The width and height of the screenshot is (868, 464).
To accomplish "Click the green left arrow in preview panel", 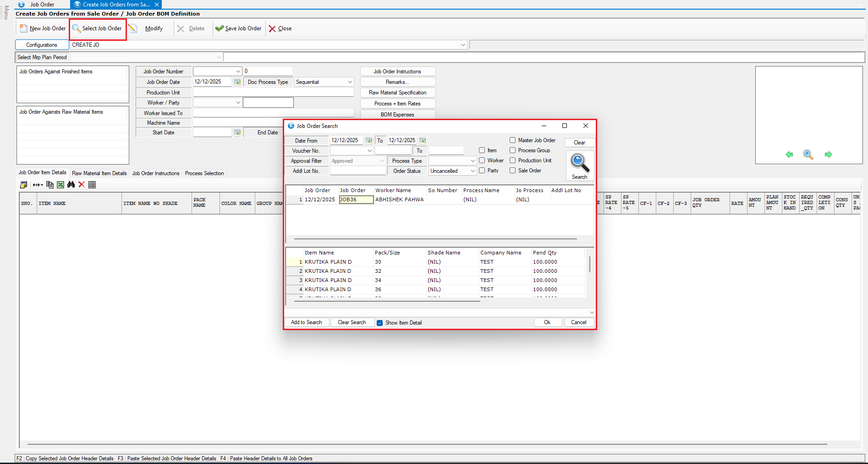I will pyautogui.click(x=789, y=155).
